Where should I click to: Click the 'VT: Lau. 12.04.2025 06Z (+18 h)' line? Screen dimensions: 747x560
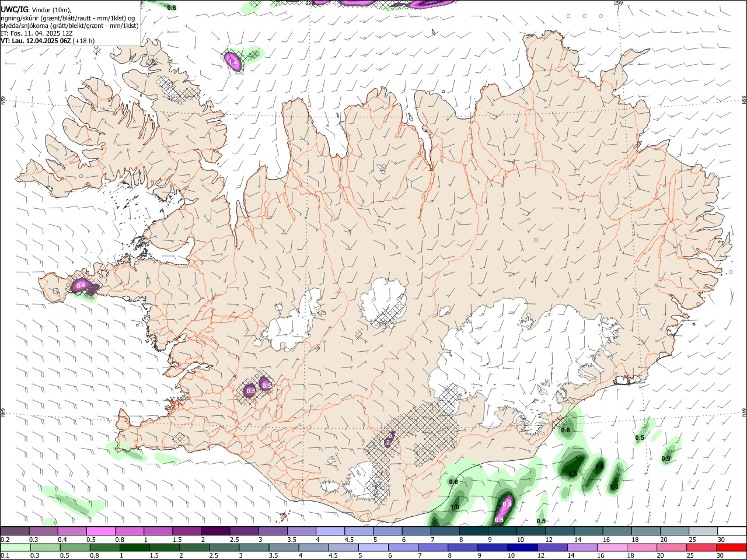pyautogui.click(x=47, y=41)
